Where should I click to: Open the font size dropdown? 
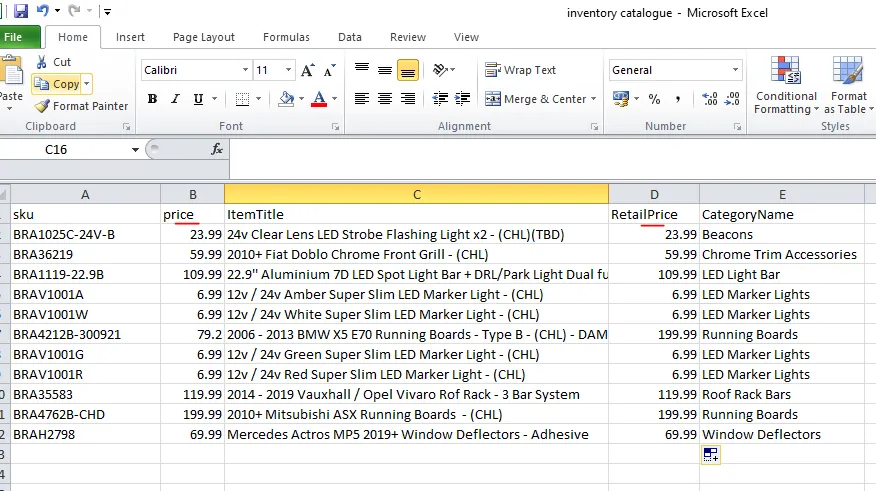point(288,70)
